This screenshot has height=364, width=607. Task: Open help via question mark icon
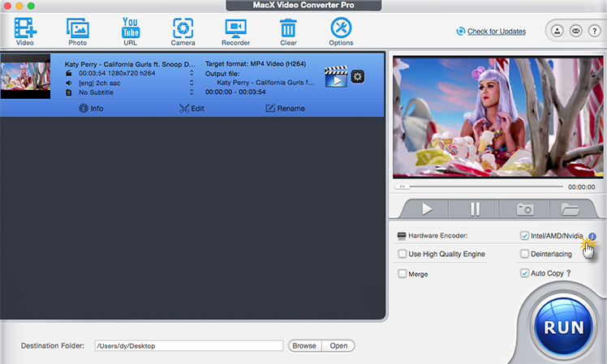[594, 31]
